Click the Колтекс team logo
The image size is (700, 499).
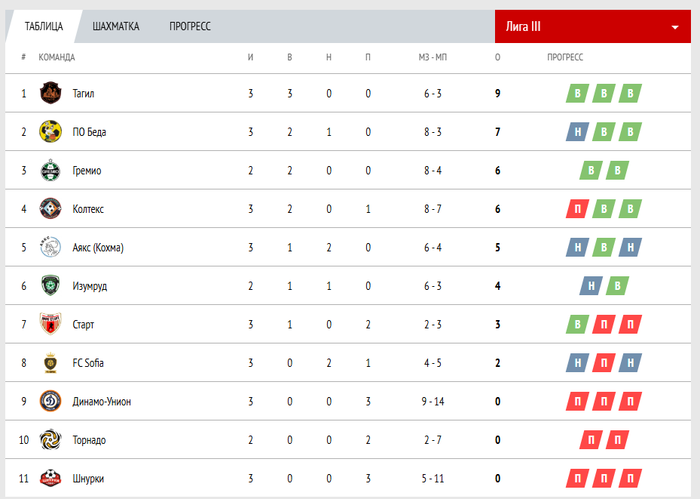[x=50, y=209]
